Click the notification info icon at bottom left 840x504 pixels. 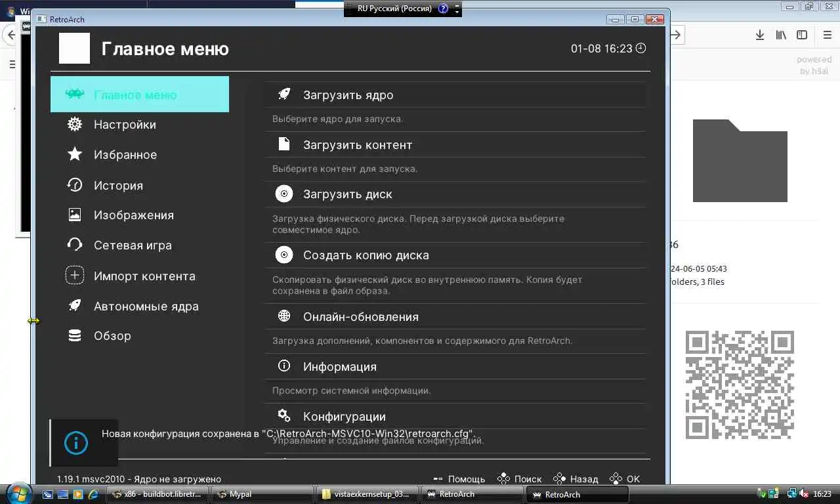(76, 443)
